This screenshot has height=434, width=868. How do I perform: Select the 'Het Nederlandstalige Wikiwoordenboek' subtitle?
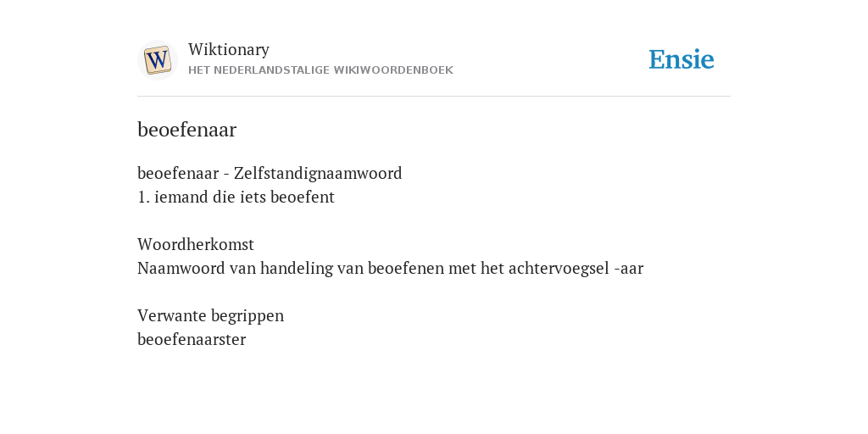point(320,70)
